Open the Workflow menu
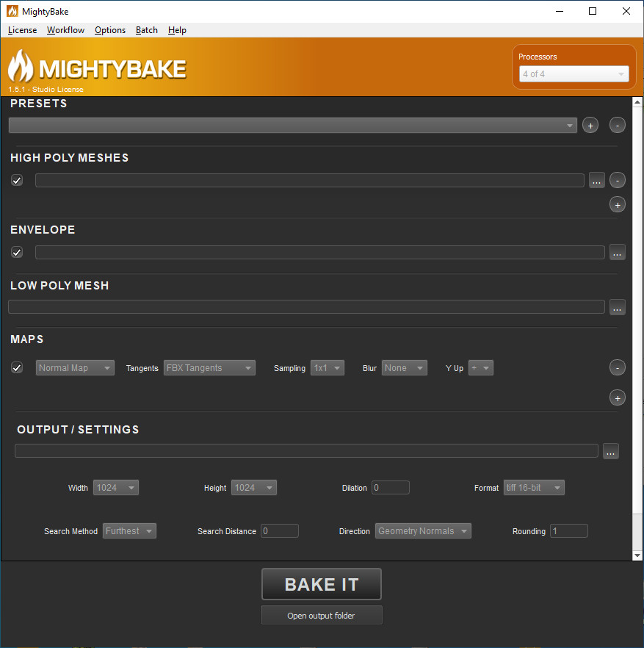The image size is (644, 648). point(65,30)
